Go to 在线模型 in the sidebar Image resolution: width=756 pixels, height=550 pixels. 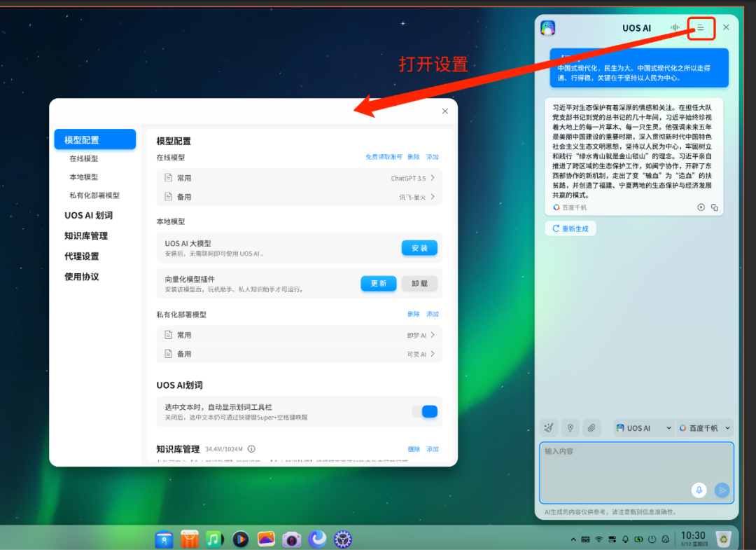[x=83, y=158]
